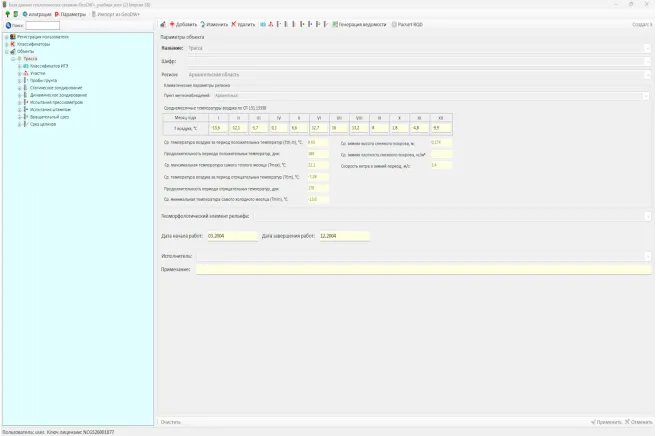Expand the Регистрация пользователя tree node
The height and width of the screenshot is (436, 656).
click(x=6, y=37)
